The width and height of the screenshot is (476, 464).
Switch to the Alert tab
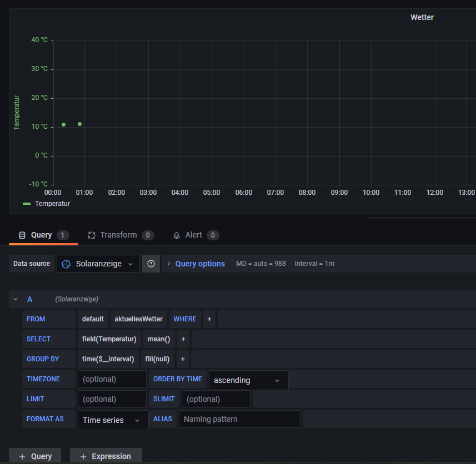[x=193, y=235]
